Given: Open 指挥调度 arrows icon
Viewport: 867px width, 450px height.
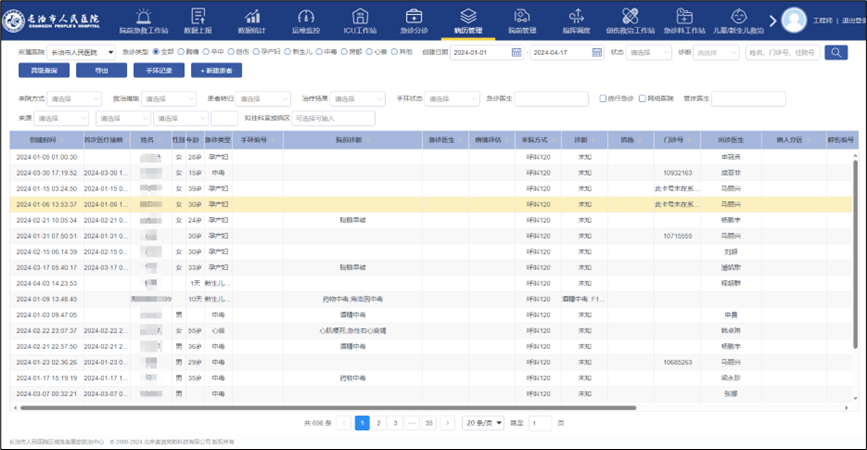Looking at the screenshot, I should tap(576, 16).
